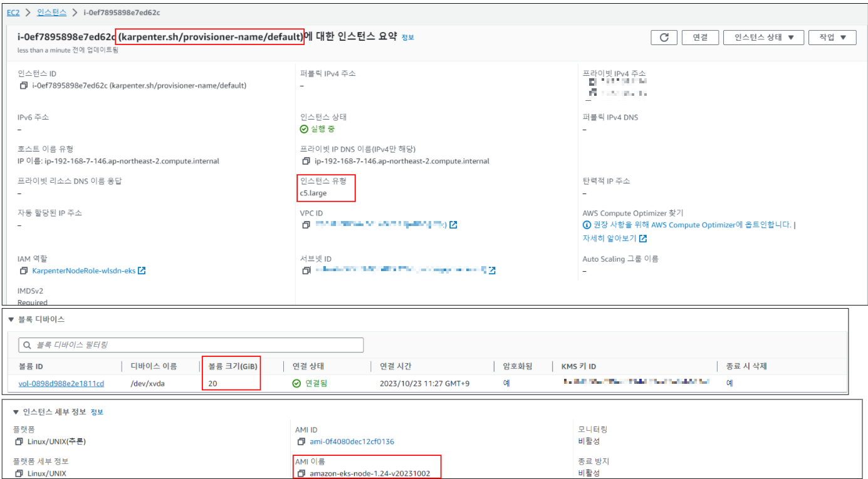Screen dimensions: 868x479
Task: Click the 블록 디바이스 필터링 search field
Action: click(191, 345)
